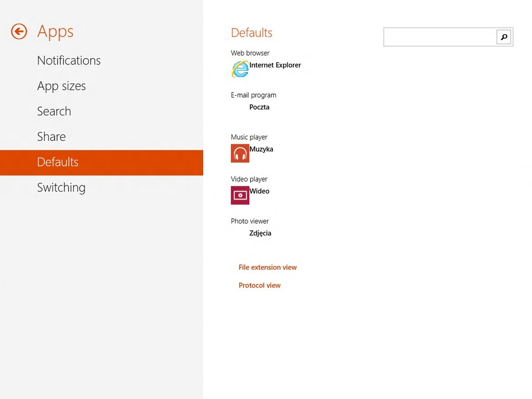Click the back arrow next to Apps

click(19, 32)
